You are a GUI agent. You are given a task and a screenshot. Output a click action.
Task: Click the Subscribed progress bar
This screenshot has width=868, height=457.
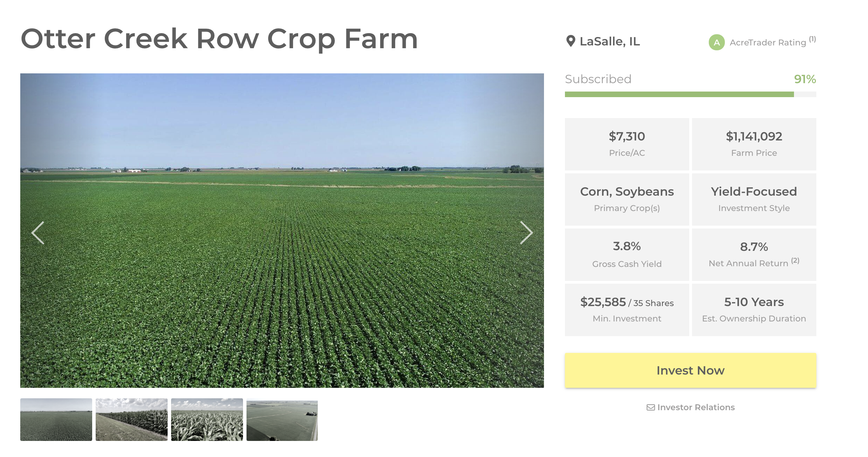(690, 94)
